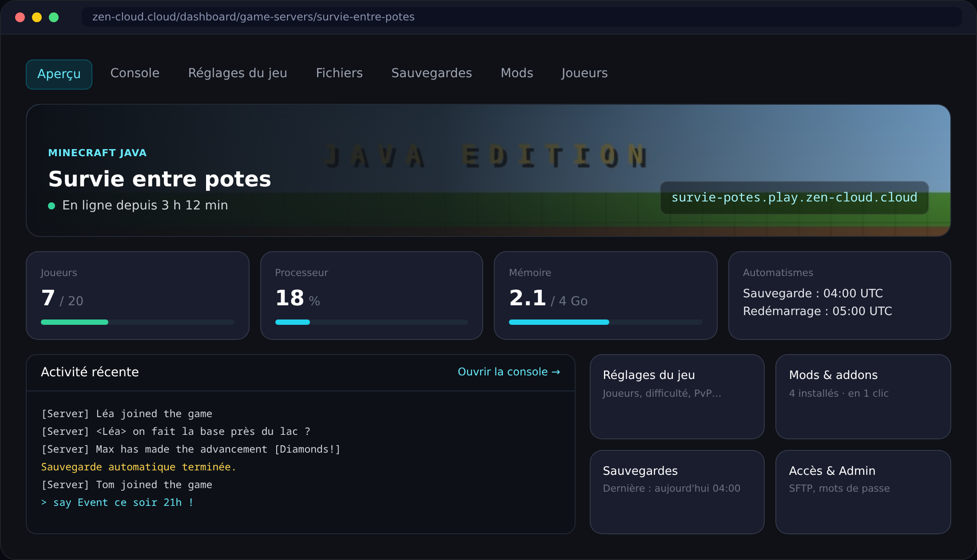
Task: Click the log line about base près du lac
Action: [x=176, y=431]
